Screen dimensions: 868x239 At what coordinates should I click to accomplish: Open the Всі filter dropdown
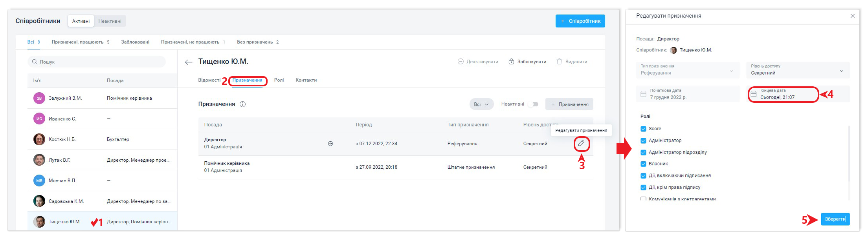pyautogui.click(x=481, y=104)
